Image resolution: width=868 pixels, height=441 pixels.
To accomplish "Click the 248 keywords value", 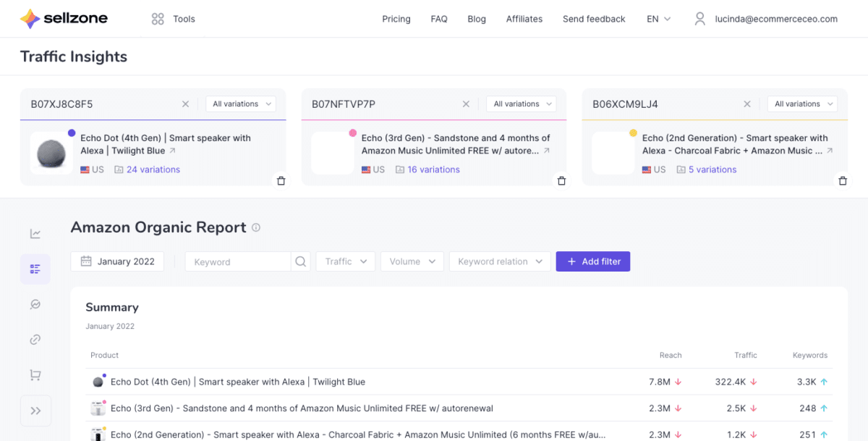I will coord(808,408).
